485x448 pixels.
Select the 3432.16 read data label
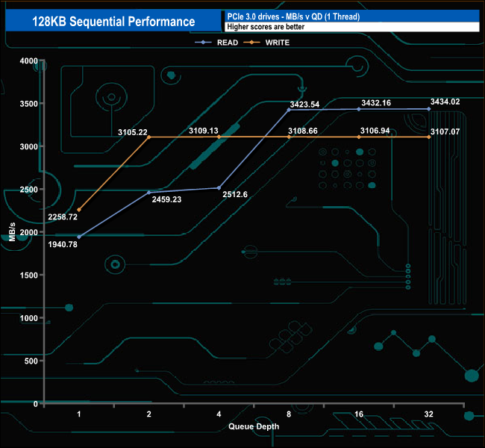tap(376, 103)
